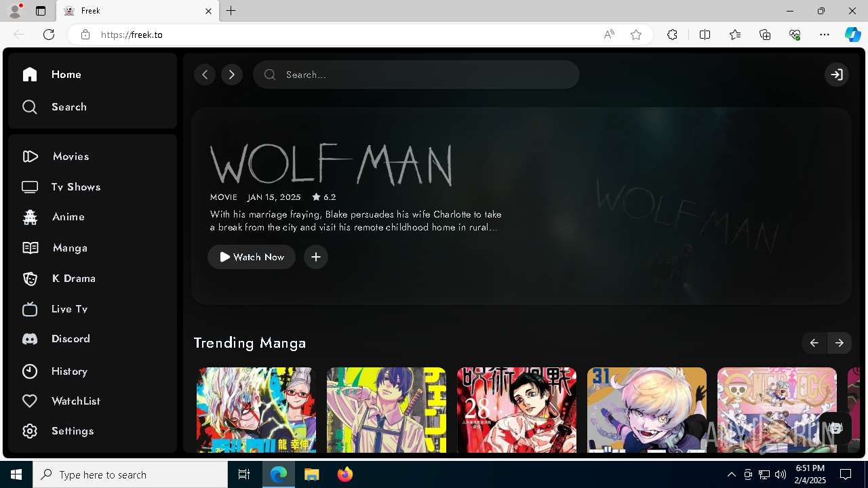Open the manga cover numbered 28

tap(517, 410)
